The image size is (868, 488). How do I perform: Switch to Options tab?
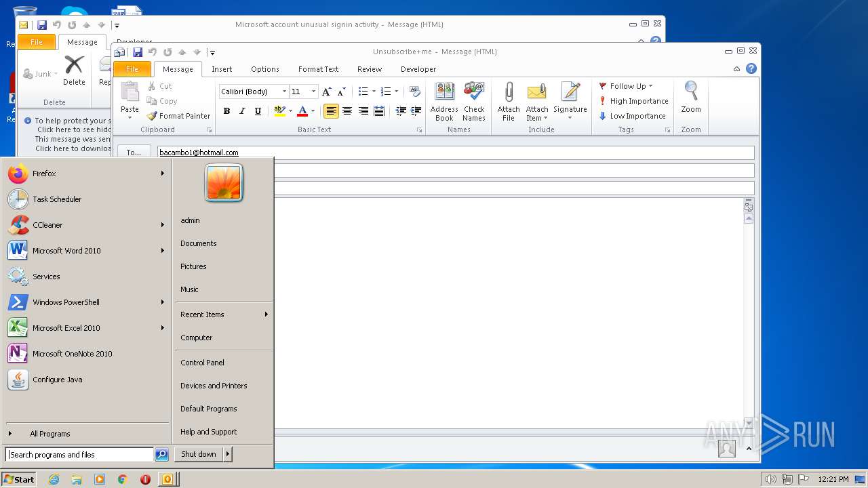click(x=265, y=69)
